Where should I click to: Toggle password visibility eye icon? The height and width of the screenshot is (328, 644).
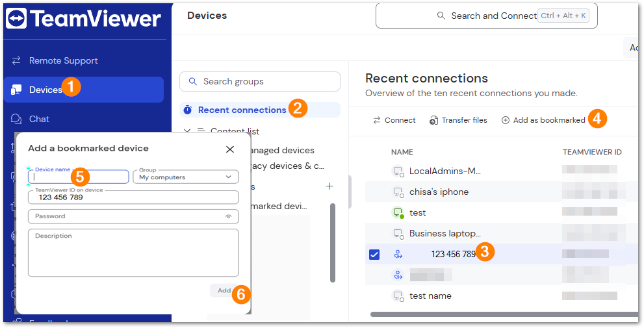[229, 216]
